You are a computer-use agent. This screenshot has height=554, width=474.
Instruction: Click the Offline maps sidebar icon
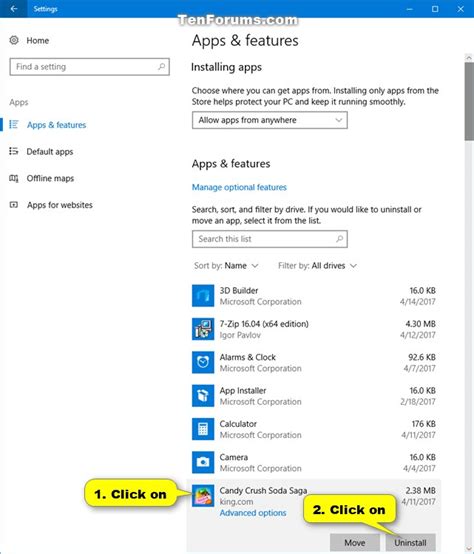click(x=14, y=178)
